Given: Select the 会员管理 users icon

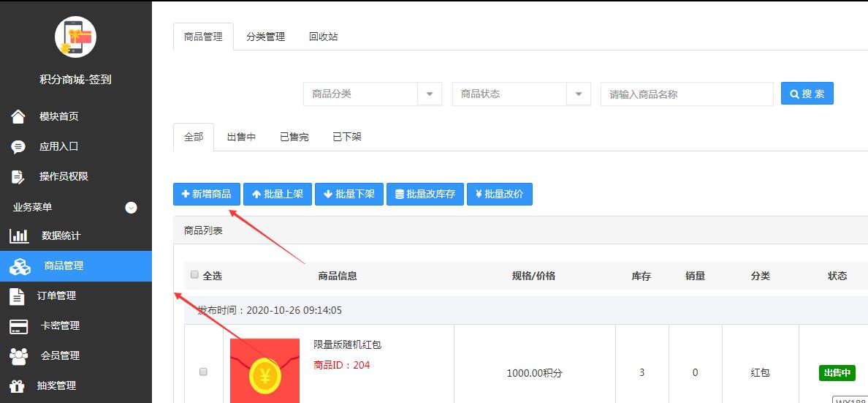Looking at the screenshot, I should [19, 356].
